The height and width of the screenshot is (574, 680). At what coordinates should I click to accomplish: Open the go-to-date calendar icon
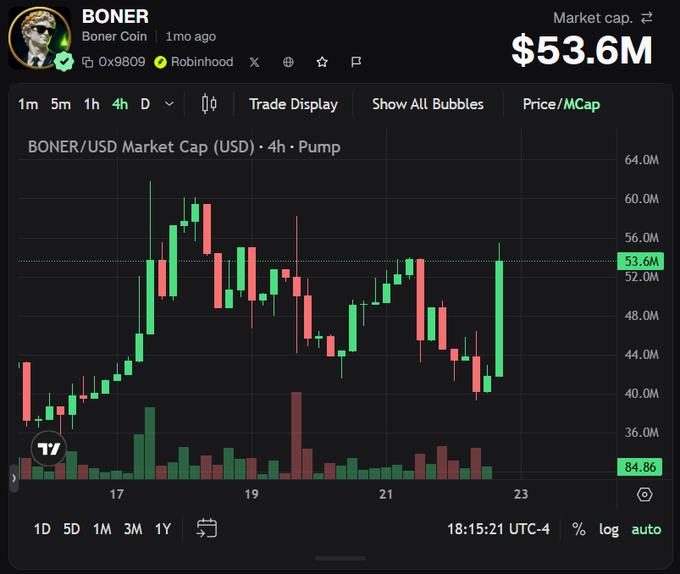[x=207, y=528]
